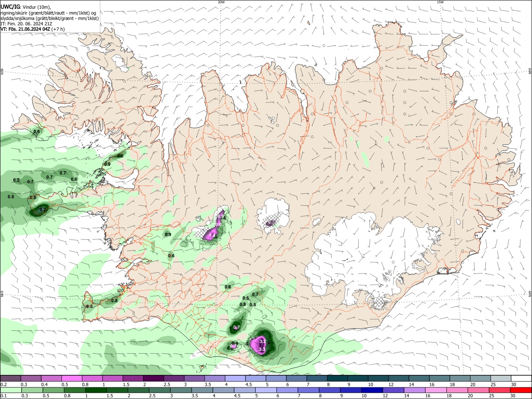Click the hatched patch at Vatnajökull's southern tip
The height and width of the screenshot is (399, 532).
[x=379, y=301]
